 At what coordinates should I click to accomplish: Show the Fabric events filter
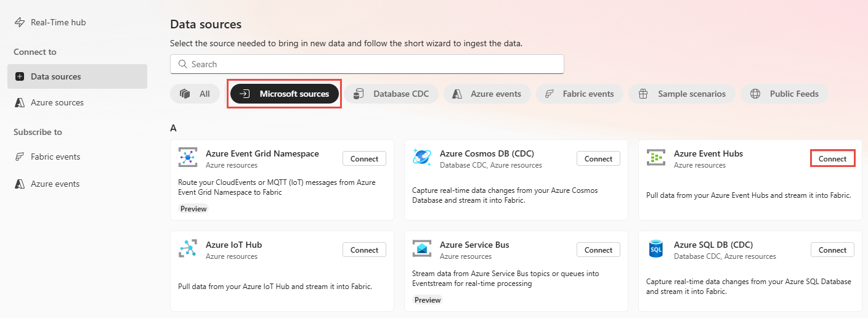click(x=580, y=94)
